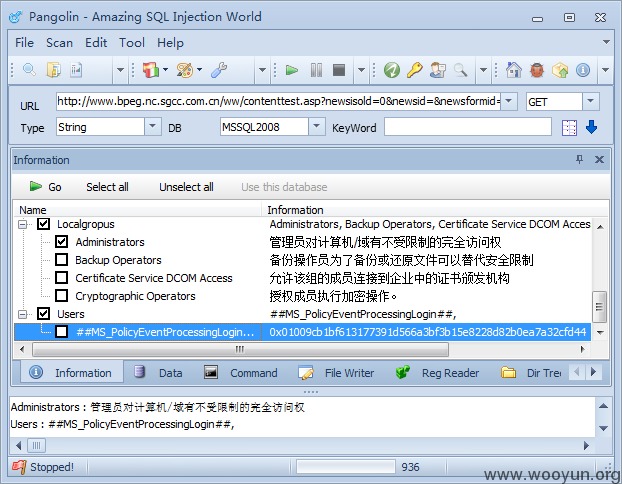Click the tree horizontal scrollbar thumb
The height and width of the screenshot is (484, 622).
240,350
